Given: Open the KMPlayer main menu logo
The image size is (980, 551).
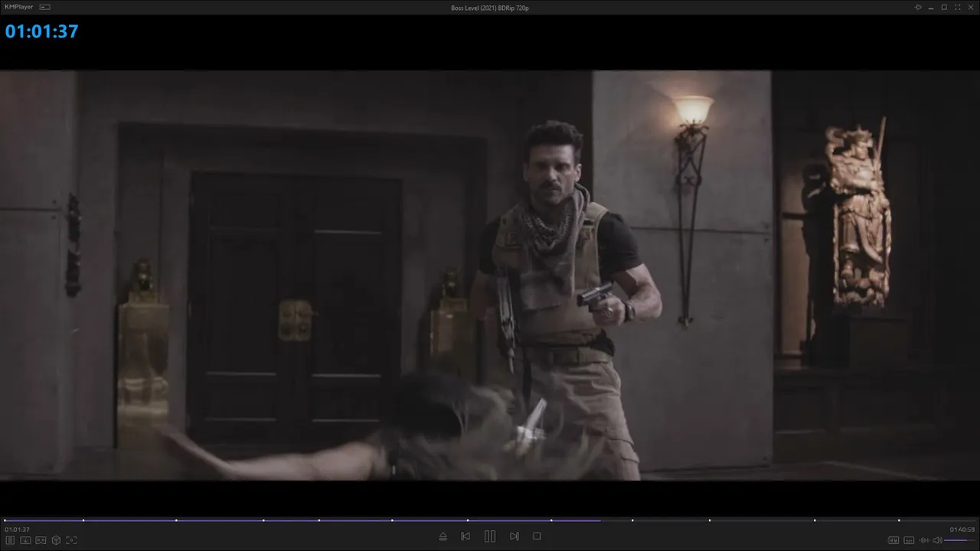Looking at the screenshot, I should 18,7.
